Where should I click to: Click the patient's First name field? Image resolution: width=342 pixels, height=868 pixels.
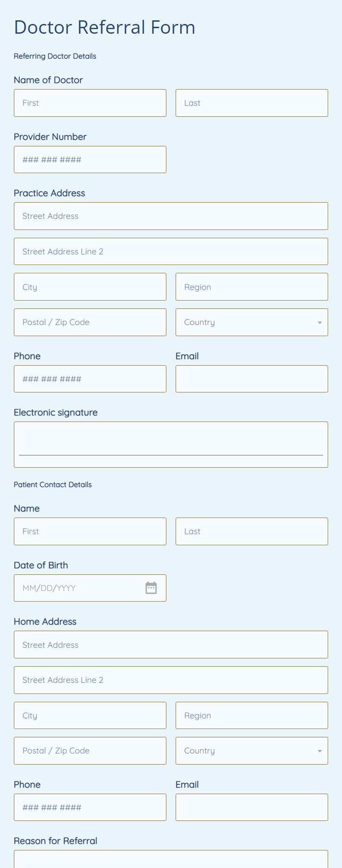click(x=90, y=531)
